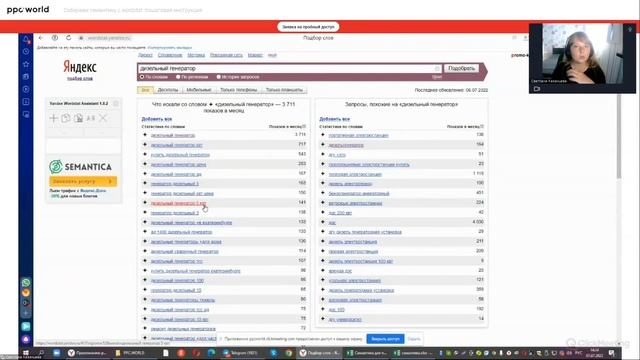Click the page vertical scrollbar on the right
Viewport: 640px width, 360px height.
pyautogui.click(x=619, y=135)
